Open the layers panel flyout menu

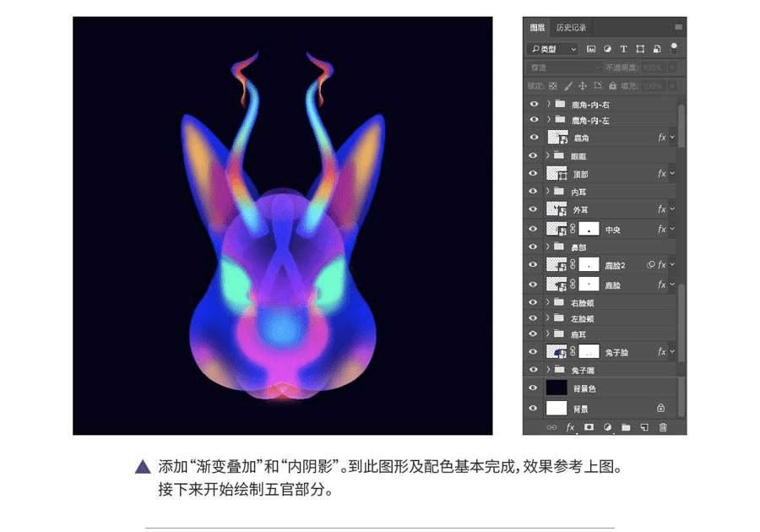click(679, 27)
